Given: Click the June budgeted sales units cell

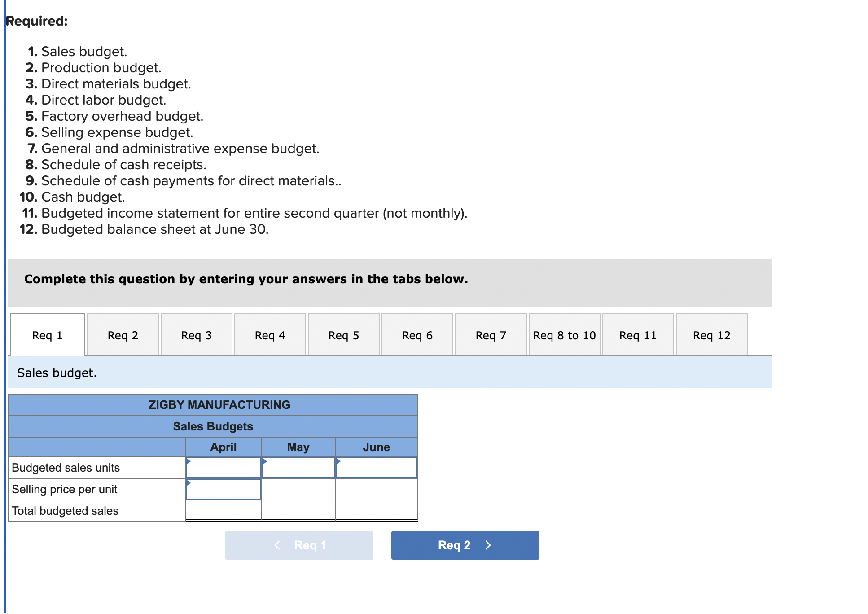Looking at the screenshot, I should click(x=376, y=468).
